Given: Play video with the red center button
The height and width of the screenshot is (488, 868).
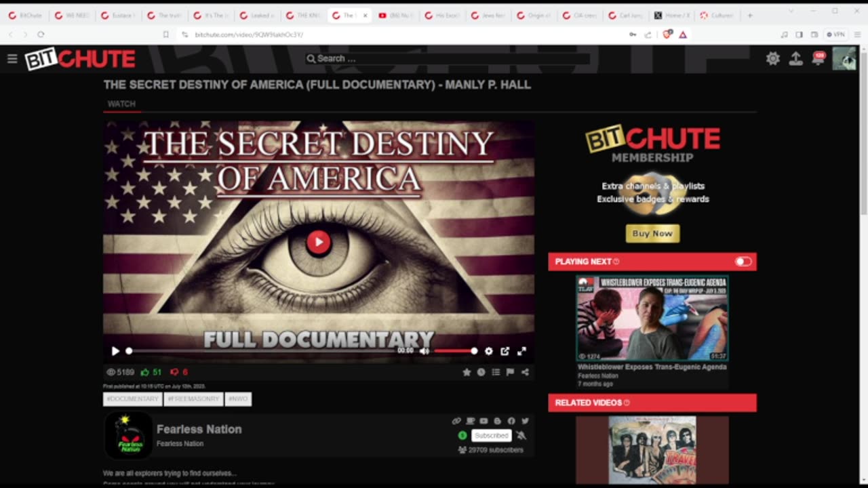Looking at the screenshot, I should pos(318,242).
